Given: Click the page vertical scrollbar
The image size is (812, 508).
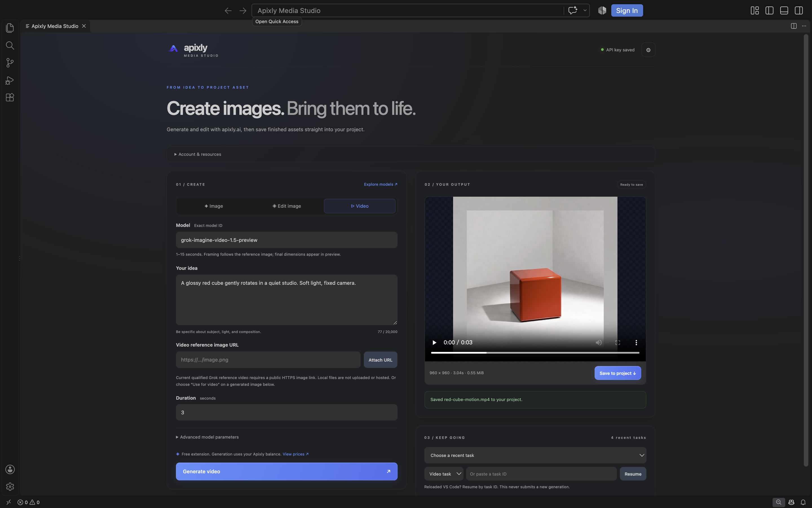Looking at the screenshot, I should pyautogui.click(x=806, y=250).
